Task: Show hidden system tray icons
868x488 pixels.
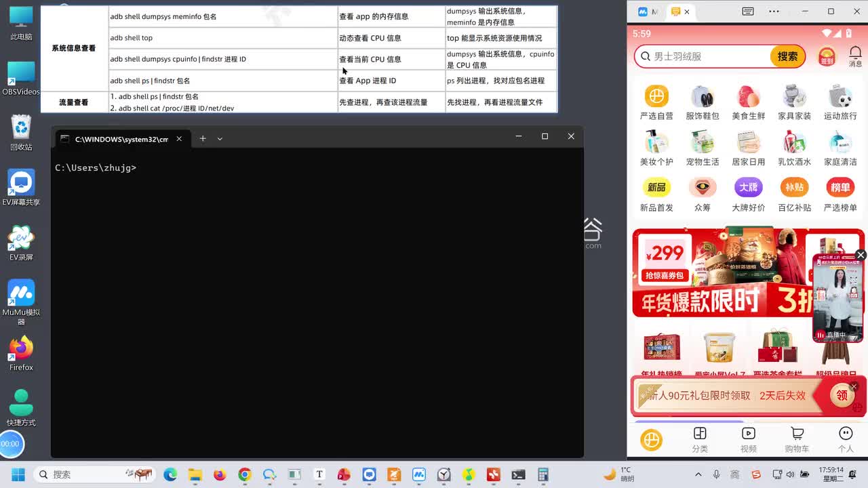Action: tap(698, 474)
